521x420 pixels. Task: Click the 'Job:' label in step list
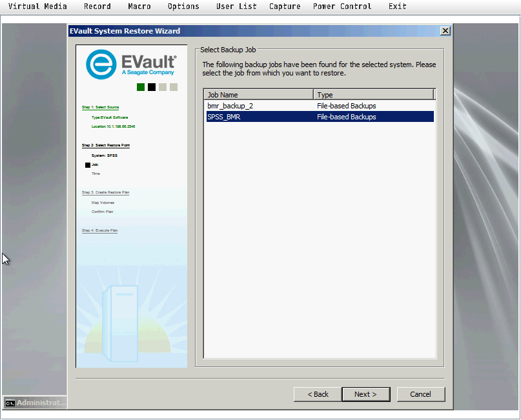click(95, 165)
